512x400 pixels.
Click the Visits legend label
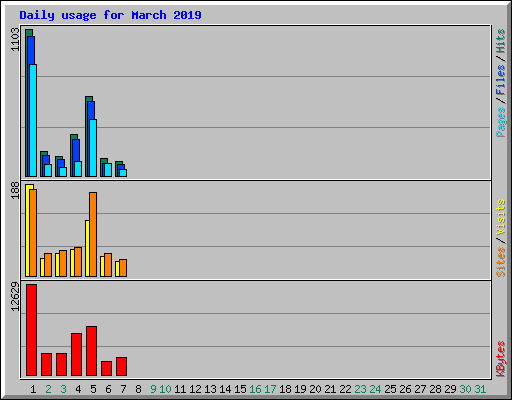coord(500,217)
